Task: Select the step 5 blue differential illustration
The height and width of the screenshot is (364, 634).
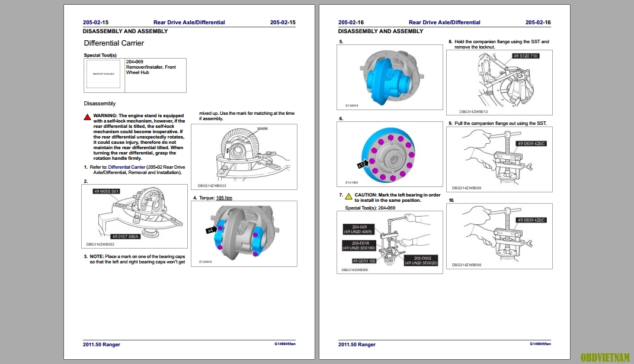Action: (390, 77)
